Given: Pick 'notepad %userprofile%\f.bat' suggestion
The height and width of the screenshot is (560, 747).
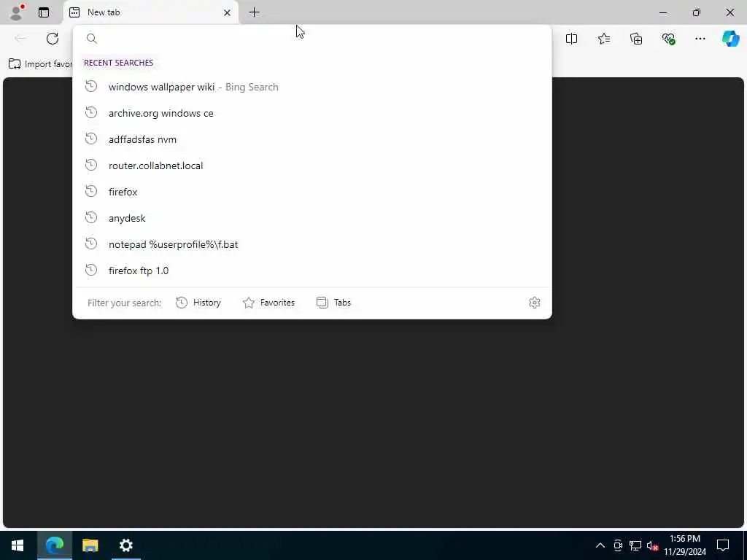Looking at the screenshot, I should pyautogui.click(x=312, y=244).
